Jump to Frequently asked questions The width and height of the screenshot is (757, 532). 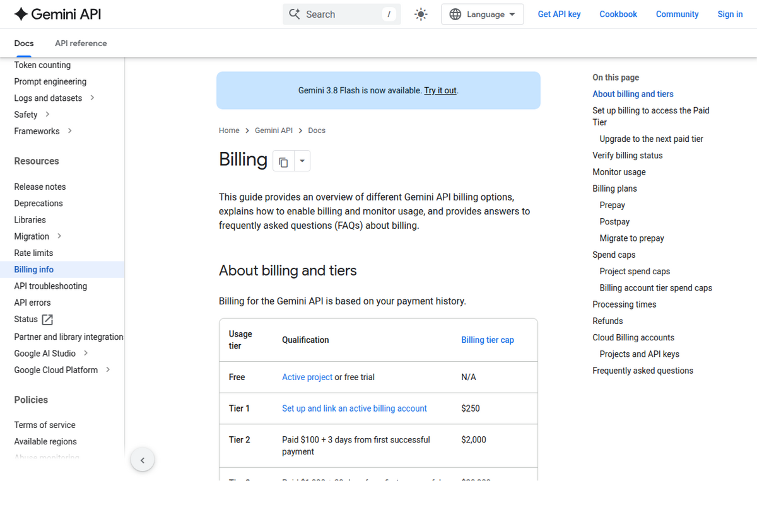[643, 370]
